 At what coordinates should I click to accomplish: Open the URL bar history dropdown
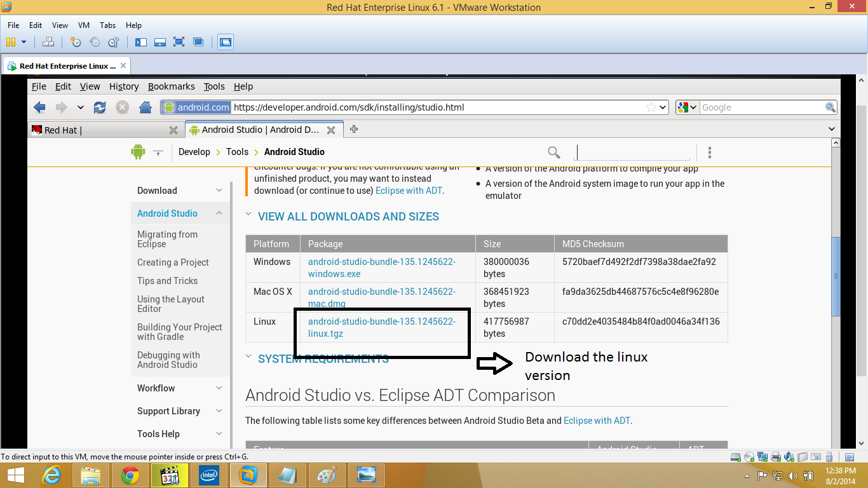pyautogui.click(x=663, y=107)
